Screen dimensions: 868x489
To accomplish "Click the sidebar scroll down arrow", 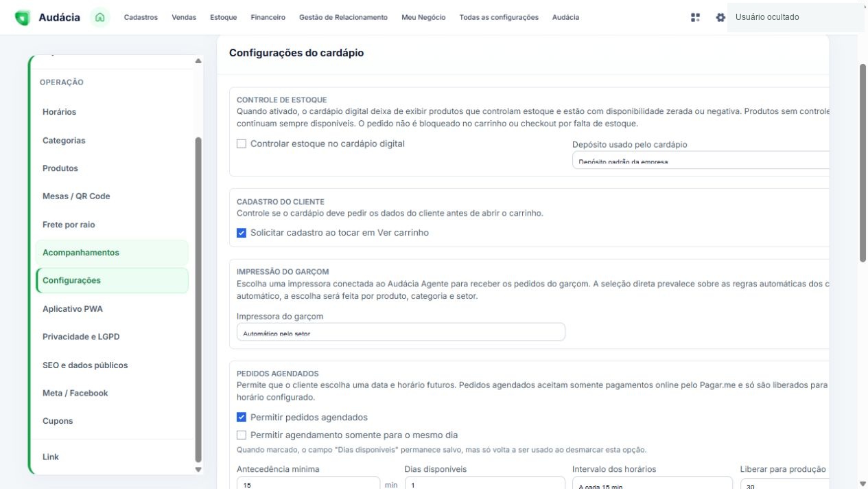I will [198, 470].
